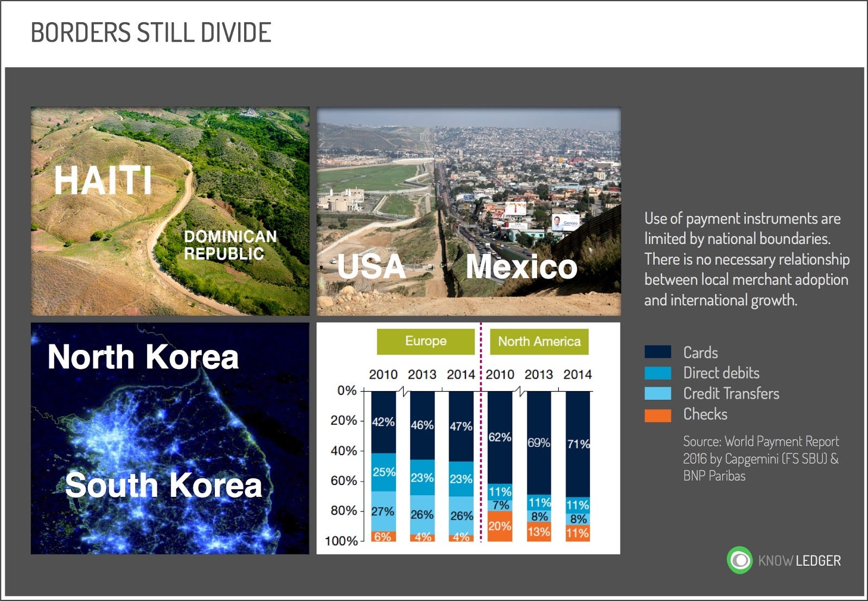Select the 42% Cards segment in Europe 2010
The image size is (868, 601).
coord(384,422)
